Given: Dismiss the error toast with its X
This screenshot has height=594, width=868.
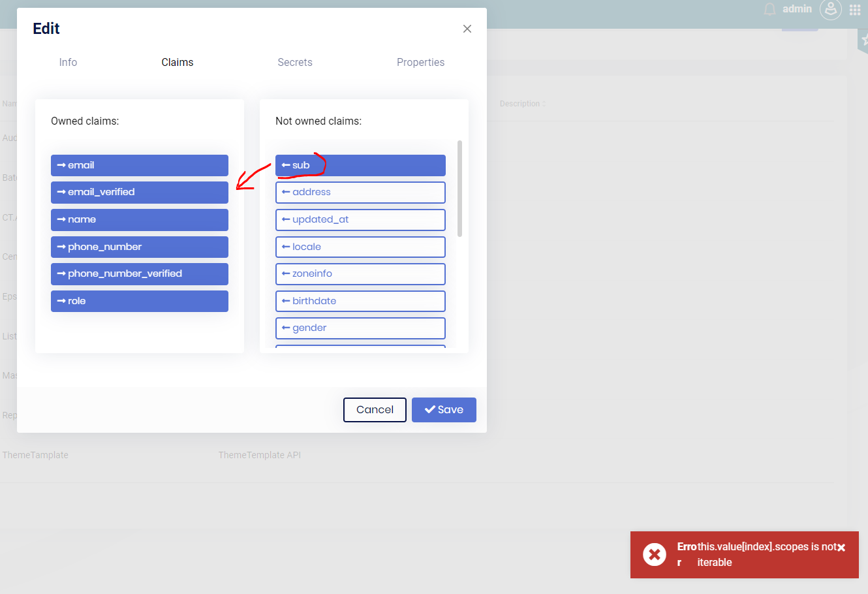Looking at the screenshot, I should pyautogui.click(x=841, y=548).
